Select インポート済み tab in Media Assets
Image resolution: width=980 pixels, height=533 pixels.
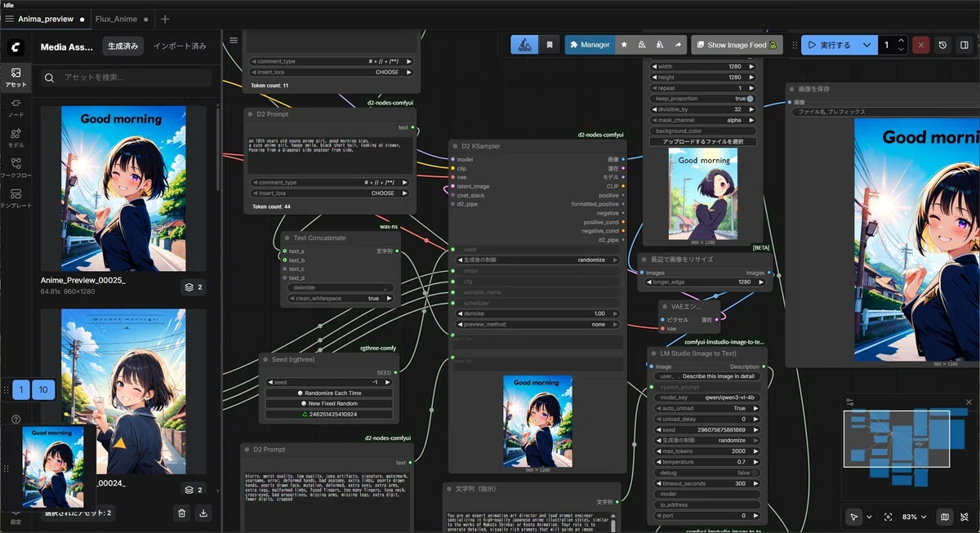click(x=180, y=47)
